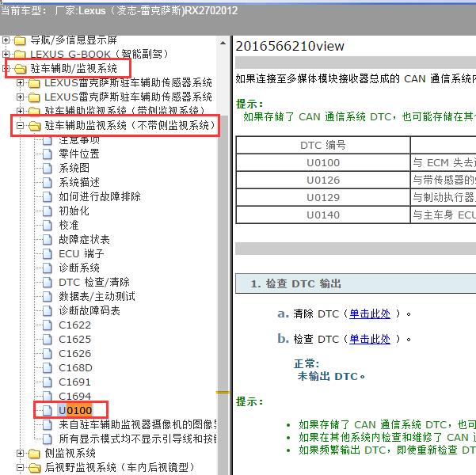Collapse the 驻车辅助监视系统（不带侧监视系统）folder

(x=20, y=125)
